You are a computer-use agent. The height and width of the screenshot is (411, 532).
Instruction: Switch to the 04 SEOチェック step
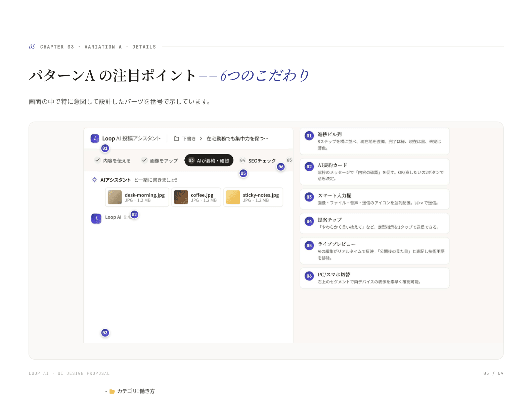258,161
